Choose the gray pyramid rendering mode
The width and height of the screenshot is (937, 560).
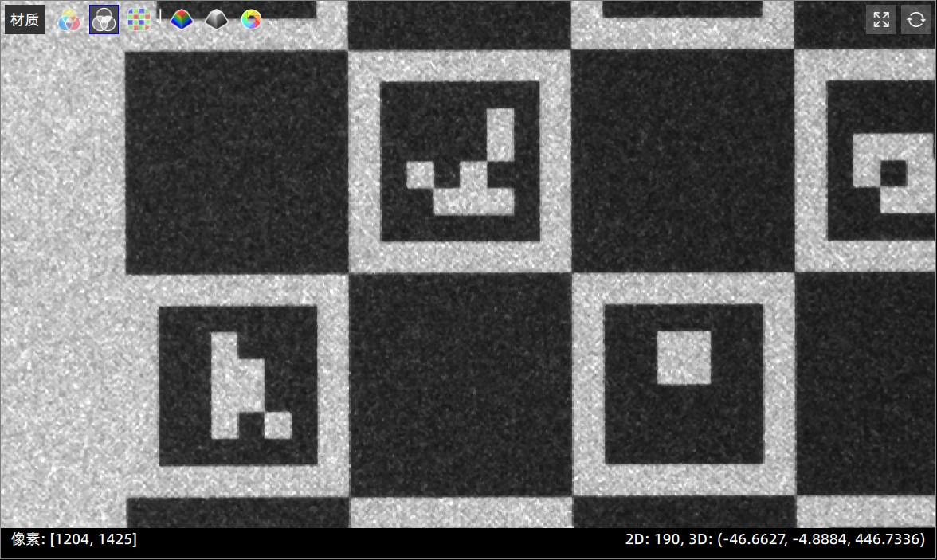coord(216,20)
